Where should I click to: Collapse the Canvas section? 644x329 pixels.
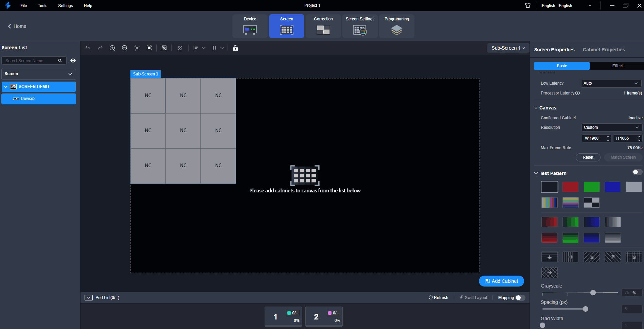536,108
